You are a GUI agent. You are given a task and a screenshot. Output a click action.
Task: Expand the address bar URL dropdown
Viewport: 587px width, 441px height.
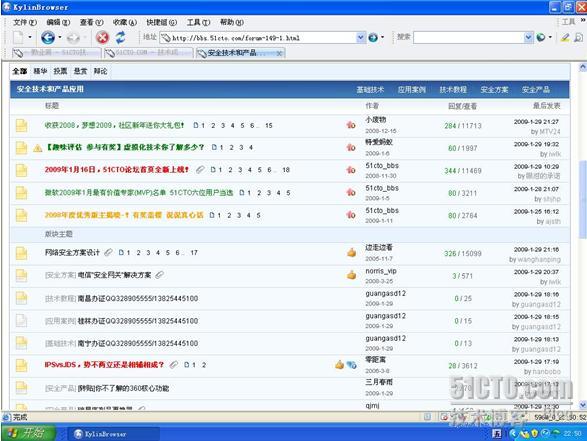[x=360, y=37]
